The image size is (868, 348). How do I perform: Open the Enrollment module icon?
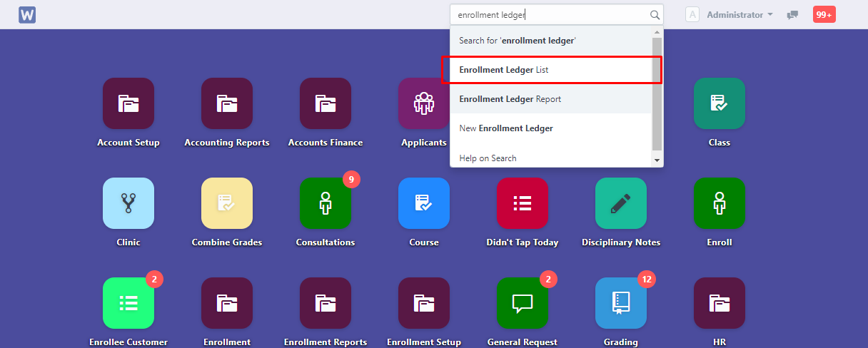pos(227,303)
